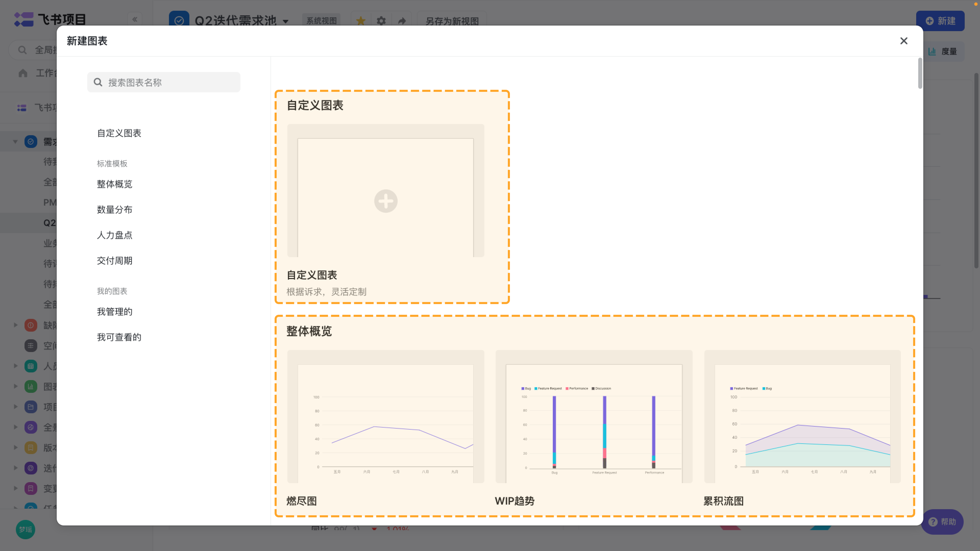Click the plus icon to create custom chart
The height and width of the screenshot is (551, 980).
point(386,201)
